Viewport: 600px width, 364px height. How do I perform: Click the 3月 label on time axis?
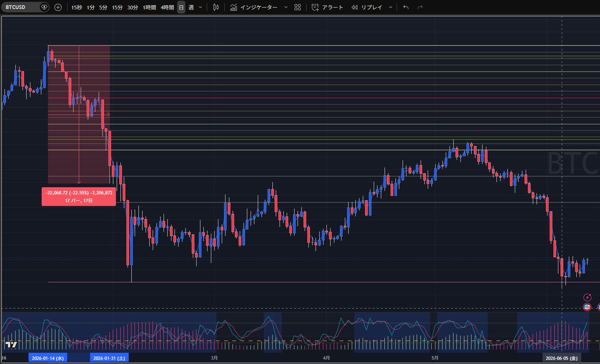click(214, 358)
